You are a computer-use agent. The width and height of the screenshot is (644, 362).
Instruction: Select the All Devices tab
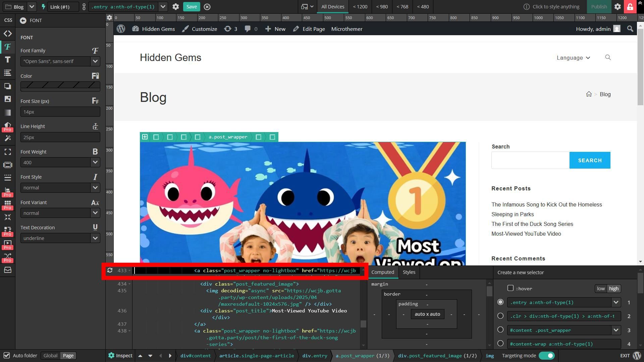point(332,7)
